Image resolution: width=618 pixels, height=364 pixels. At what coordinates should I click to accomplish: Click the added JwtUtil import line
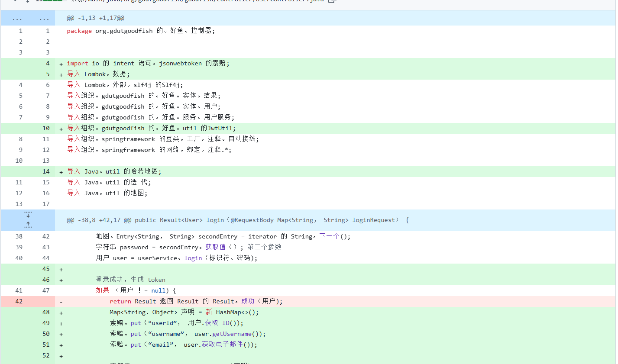click(152, 128)
